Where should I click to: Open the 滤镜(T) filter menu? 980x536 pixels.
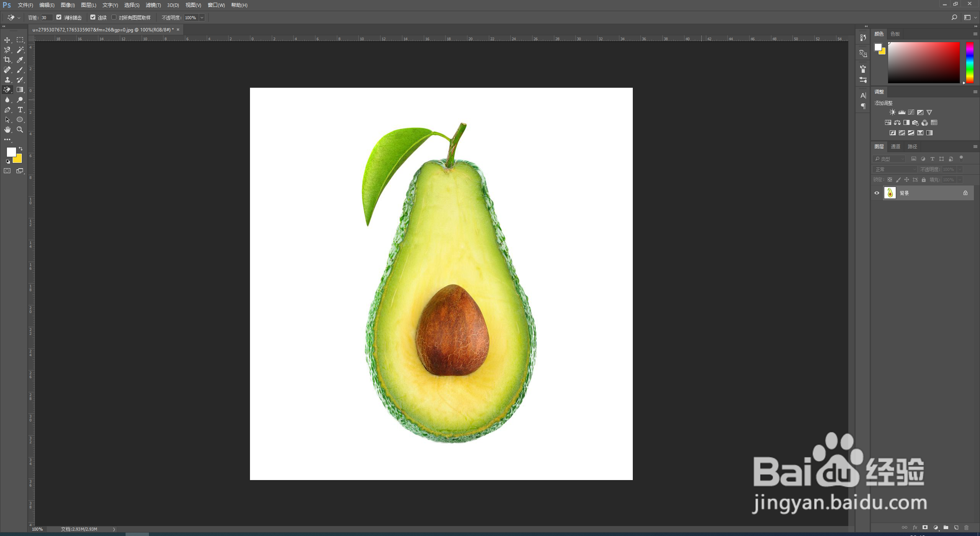[153, 5]
